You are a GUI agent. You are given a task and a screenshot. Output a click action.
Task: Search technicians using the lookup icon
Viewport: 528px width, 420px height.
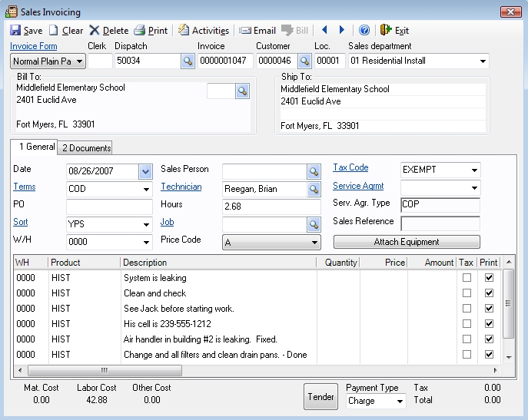point(314,189)
